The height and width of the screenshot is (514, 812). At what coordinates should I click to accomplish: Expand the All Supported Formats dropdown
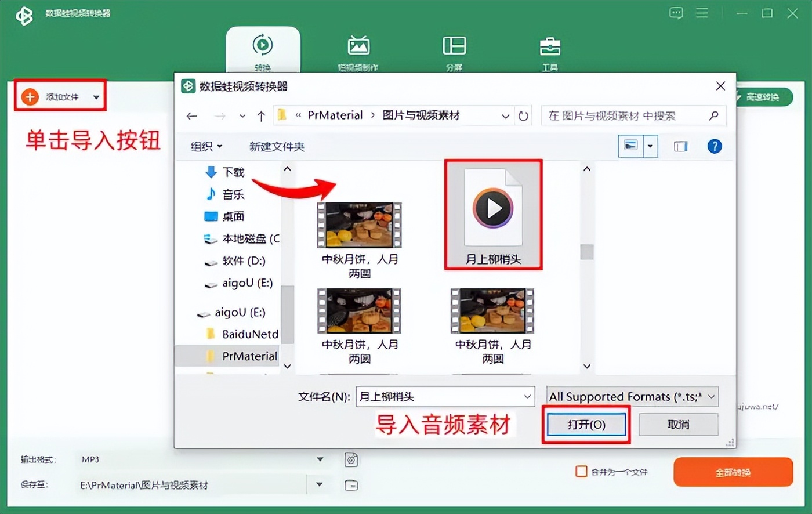712,397
